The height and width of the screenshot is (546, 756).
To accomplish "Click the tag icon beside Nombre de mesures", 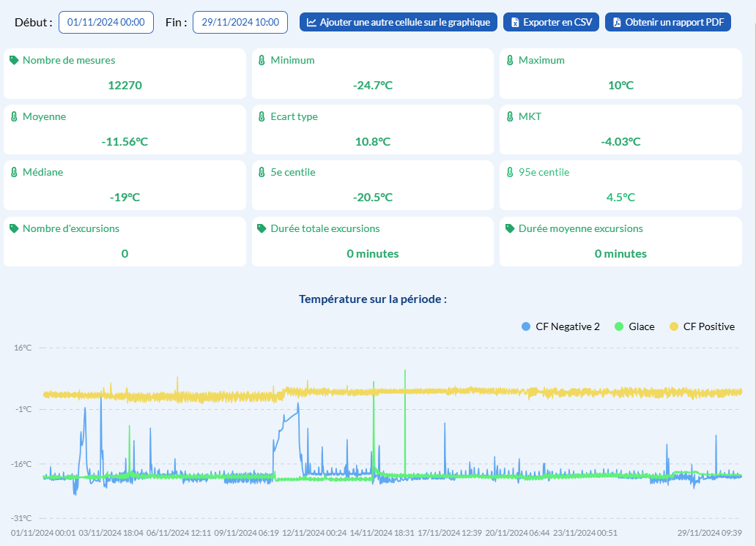I will tap(14, 60).
